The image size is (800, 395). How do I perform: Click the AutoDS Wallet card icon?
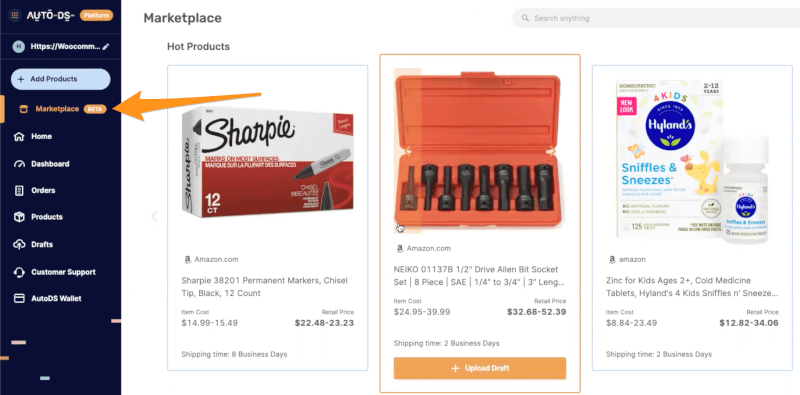coord(19,299)
